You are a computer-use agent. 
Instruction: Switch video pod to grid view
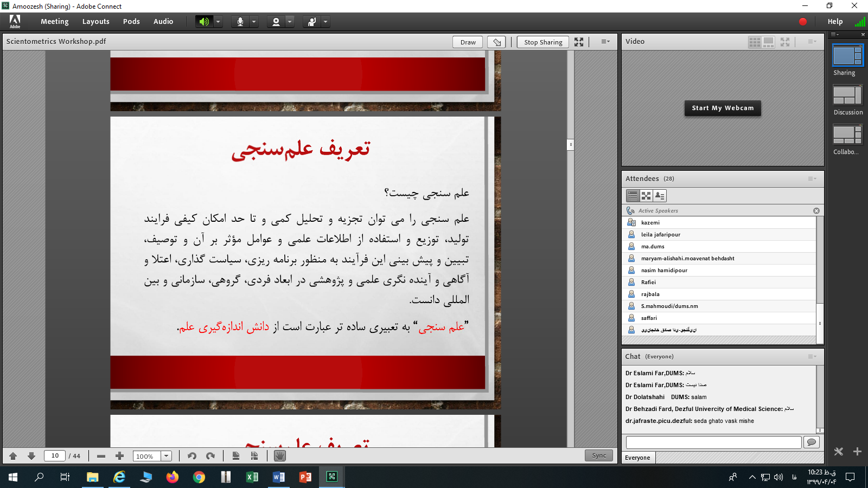755,42
